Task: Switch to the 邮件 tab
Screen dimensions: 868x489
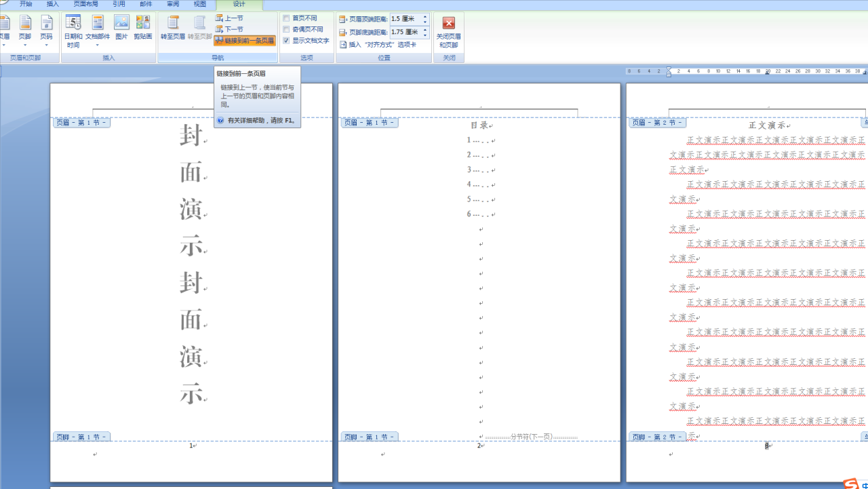Action: (x=146, y=4)
